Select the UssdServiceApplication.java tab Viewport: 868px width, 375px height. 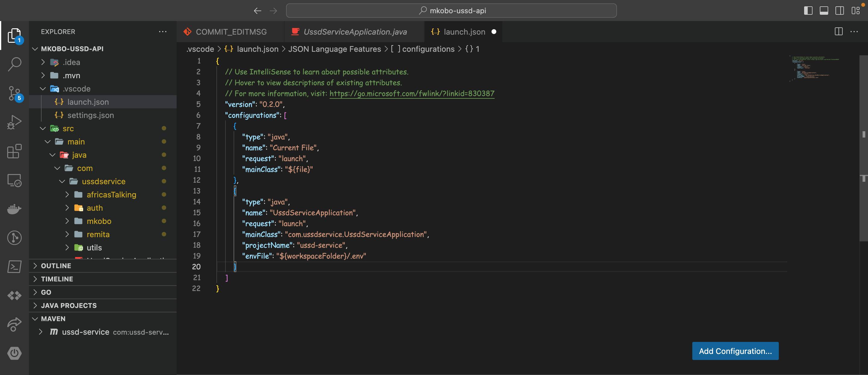[355, 32]
